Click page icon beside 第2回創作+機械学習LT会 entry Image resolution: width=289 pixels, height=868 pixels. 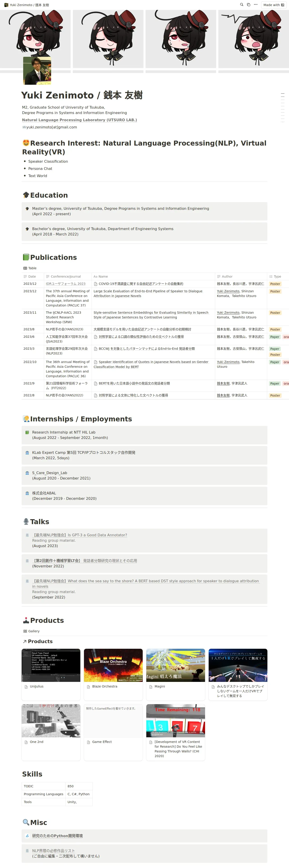tap(27, 561)
